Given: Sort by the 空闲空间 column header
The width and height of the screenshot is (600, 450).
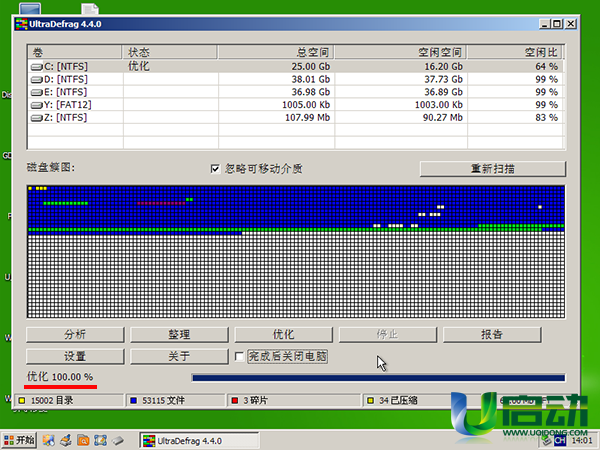Looking at the screenshot, I should click(x=401, y=52).
